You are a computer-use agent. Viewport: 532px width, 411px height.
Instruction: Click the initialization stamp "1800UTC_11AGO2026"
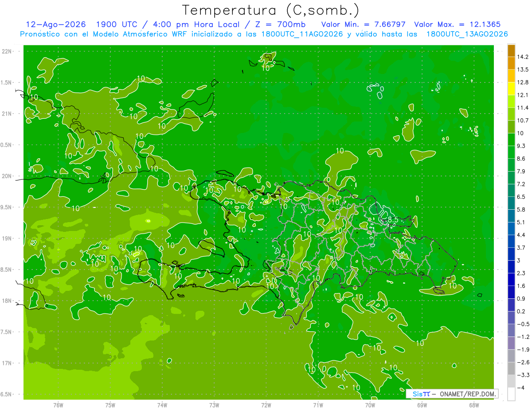point(302,34)
